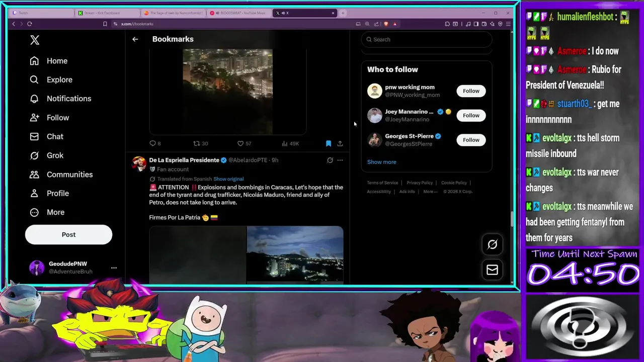The image size is (644, 362).
Task: Open GeodudePNW account options menu
Action: pos(114,268)
